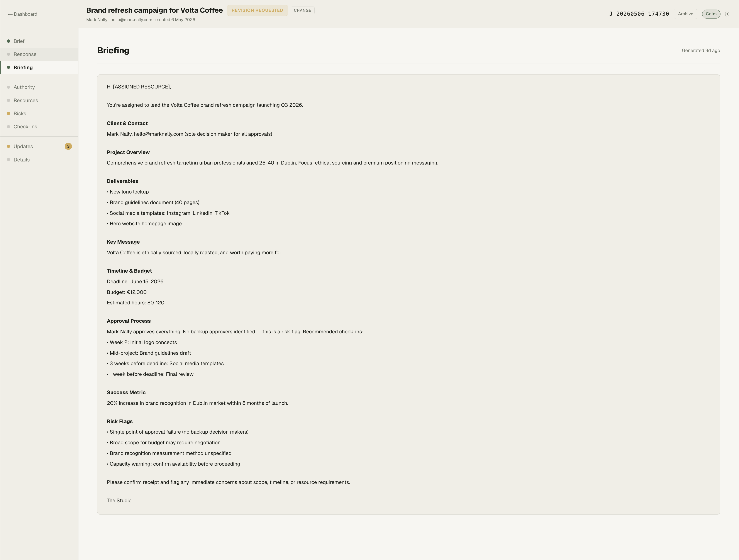The image size is (739, 560).
Task: Click 'Deadline: June 15, 2026' line
Action: point(135,282)
